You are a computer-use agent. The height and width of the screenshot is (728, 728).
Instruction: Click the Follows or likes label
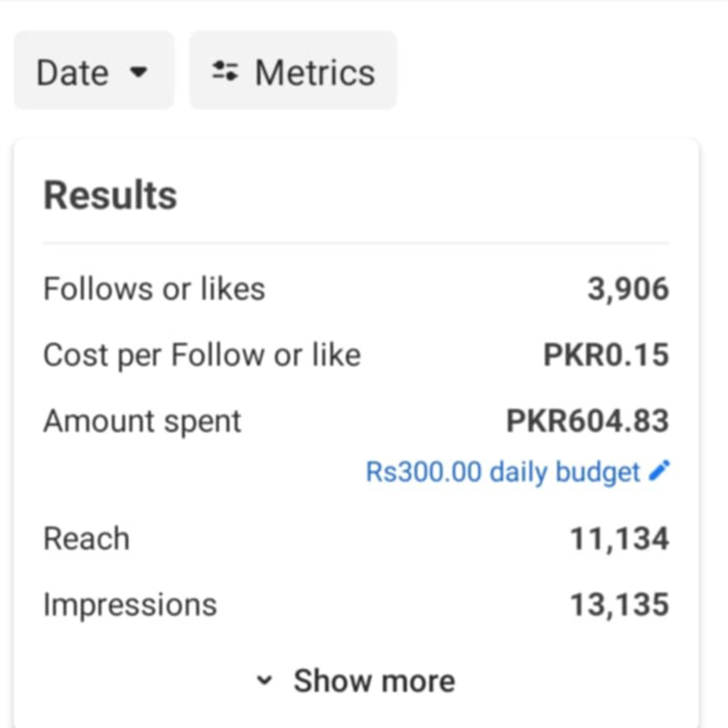(x=154, y=289)
